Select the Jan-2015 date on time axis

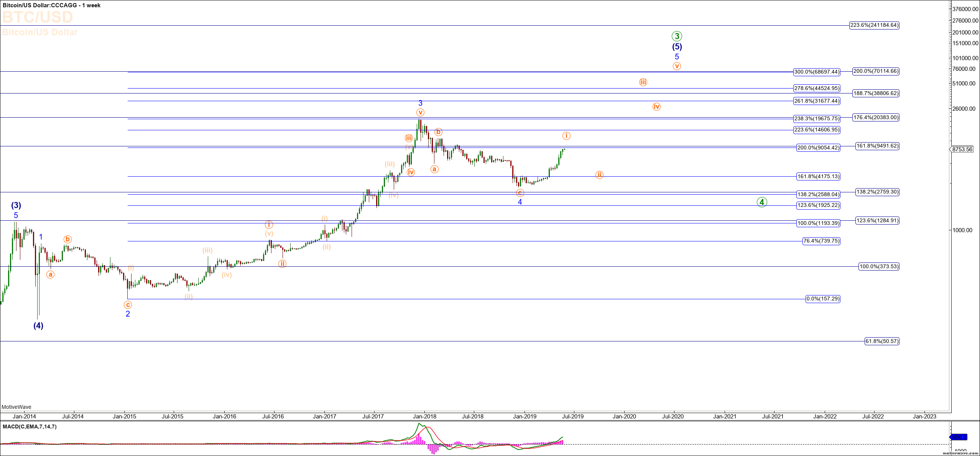tap(124, 417)
